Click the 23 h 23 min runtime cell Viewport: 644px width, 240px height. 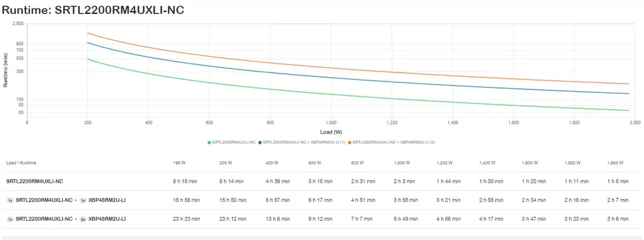(x=187, y=219)
